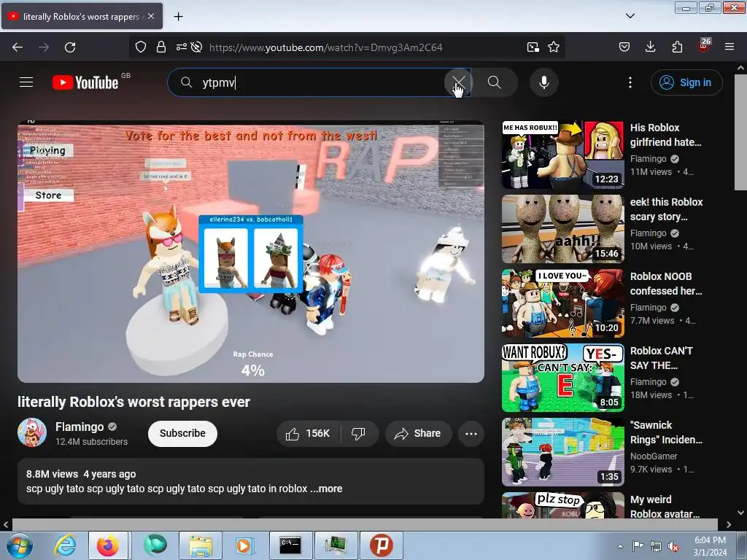The height and width of the screenshot is (560, 747).
Task: Open more actions ellipsis below the video
Action: 471,433
